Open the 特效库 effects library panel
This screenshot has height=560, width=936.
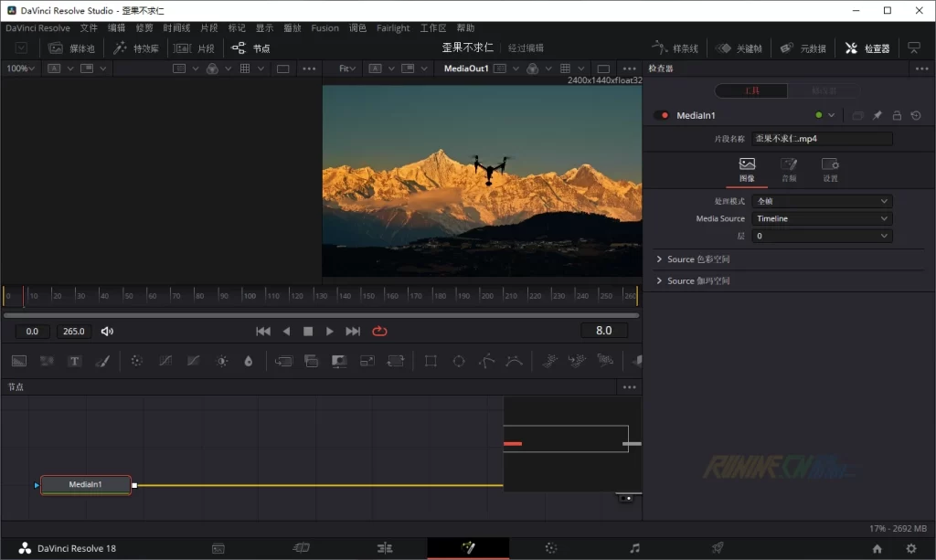(136, 48)
